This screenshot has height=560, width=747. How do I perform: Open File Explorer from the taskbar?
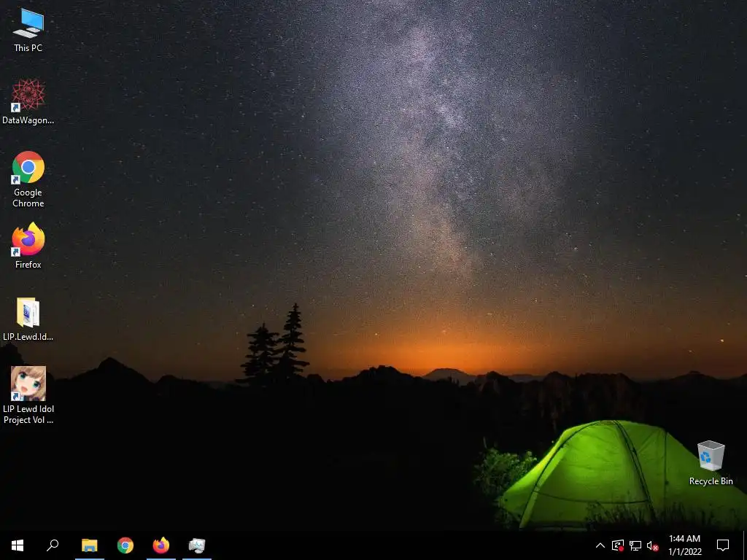tap(90, 545)
